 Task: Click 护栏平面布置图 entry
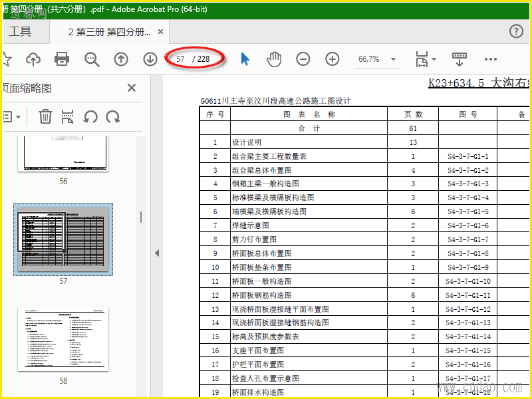[x=258, y=364]
